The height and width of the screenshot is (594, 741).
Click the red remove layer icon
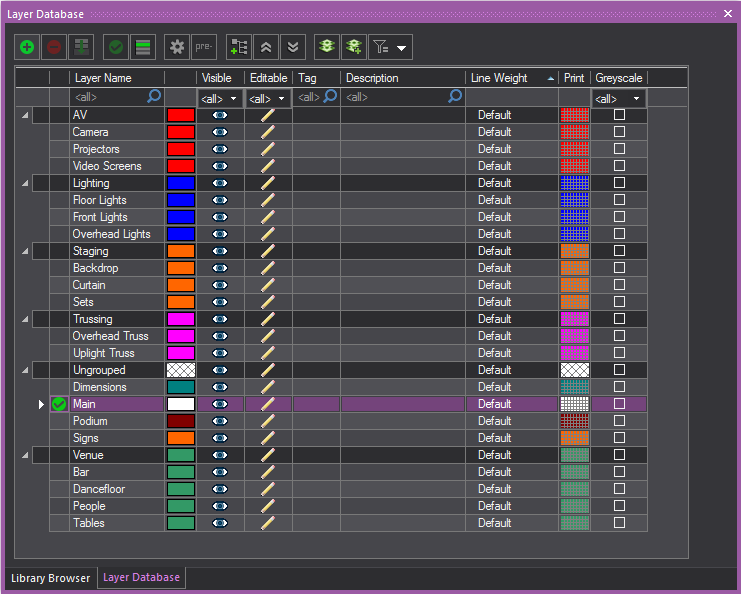tap(54, 47)
